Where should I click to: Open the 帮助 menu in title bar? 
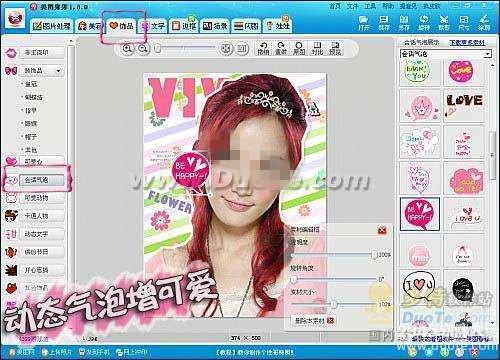point(388,6)
